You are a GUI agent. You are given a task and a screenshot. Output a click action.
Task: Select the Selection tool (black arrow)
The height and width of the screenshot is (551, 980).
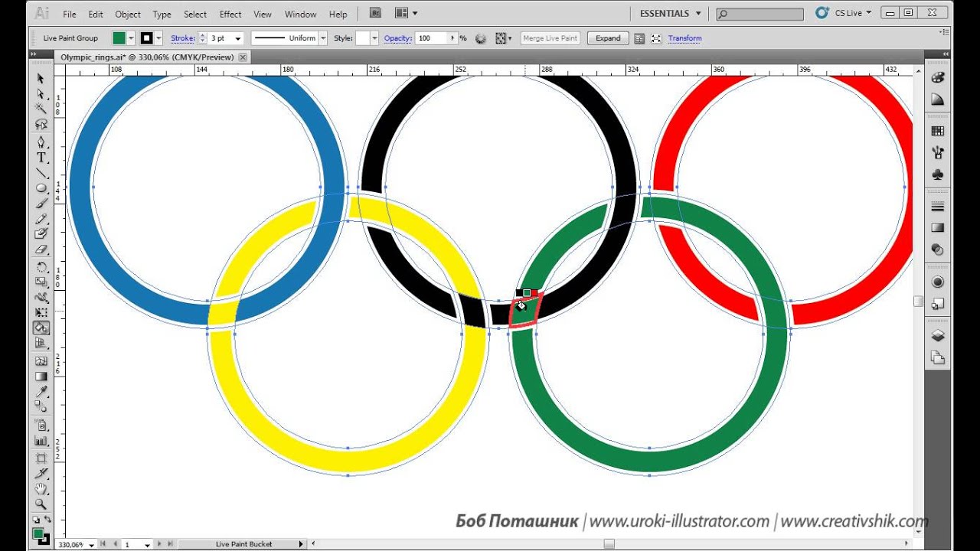click(41, 79)
